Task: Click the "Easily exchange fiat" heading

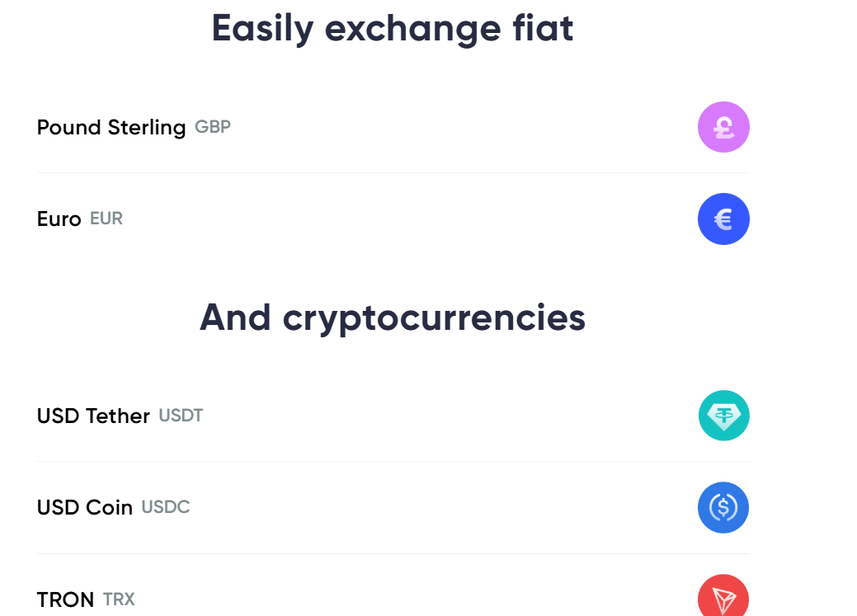Action: (x=393, y=28)
